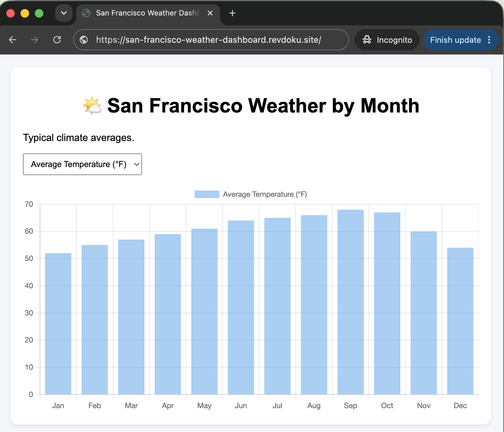Click the sun and cloud emoji icon
The height and width of the screenshot is (432, 504).
[92, 106]
